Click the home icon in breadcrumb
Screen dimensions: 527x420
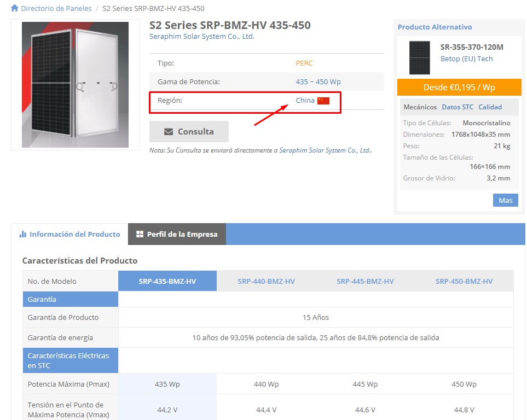coord(14,8)
